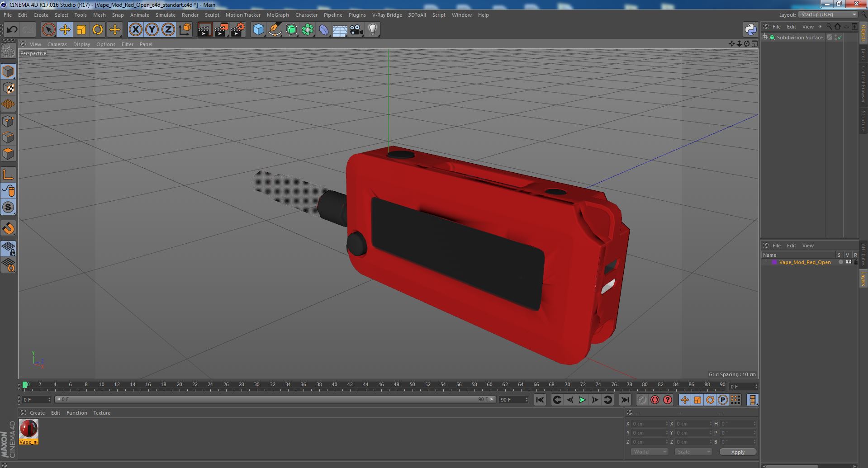Open the Objects side tab
The width and height of the screenshot is (868, 468).
point(863,33)
